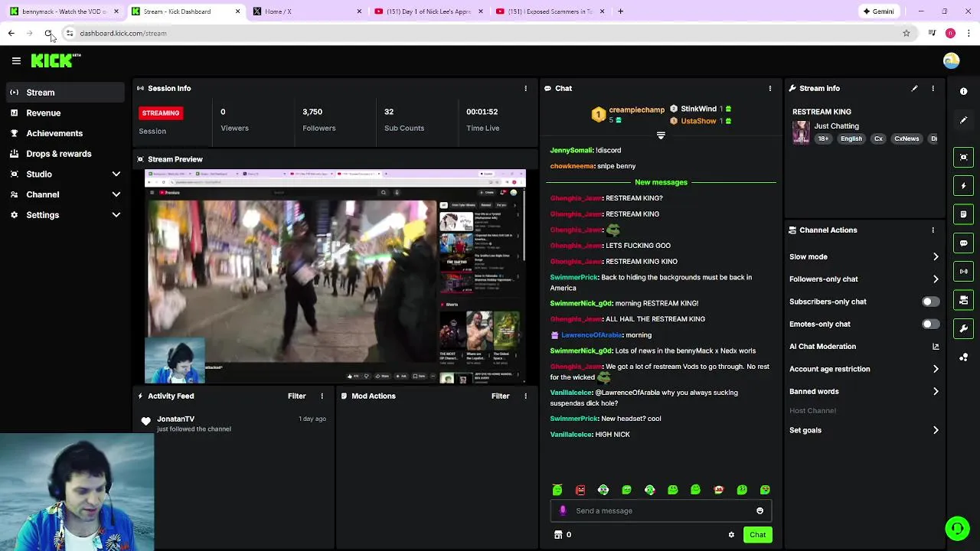The height and width of the screenshot is (551, 980).
Task: Click the shop icon below the message box
Action: coord(558,535)
